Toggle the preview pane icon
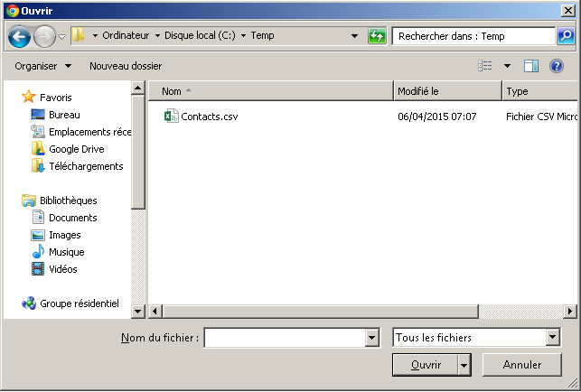This screenshot has width=581, height=392. [531, 66]
